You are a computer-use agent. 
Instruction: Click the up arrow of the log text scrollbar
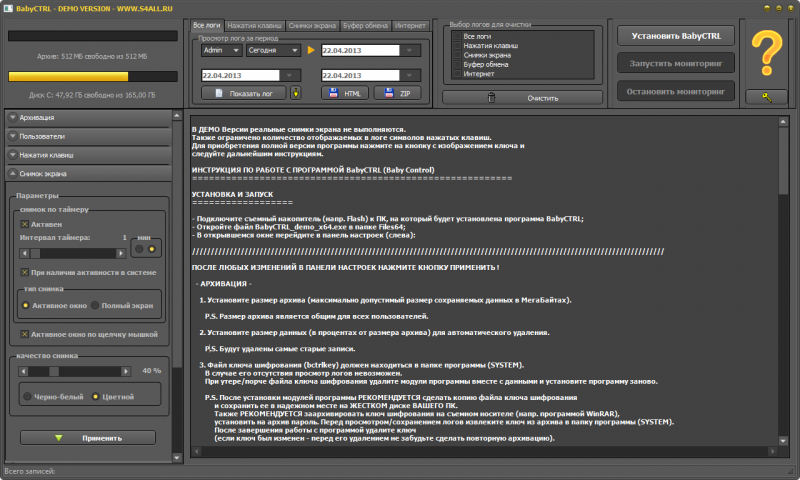[x=783, y=121]
